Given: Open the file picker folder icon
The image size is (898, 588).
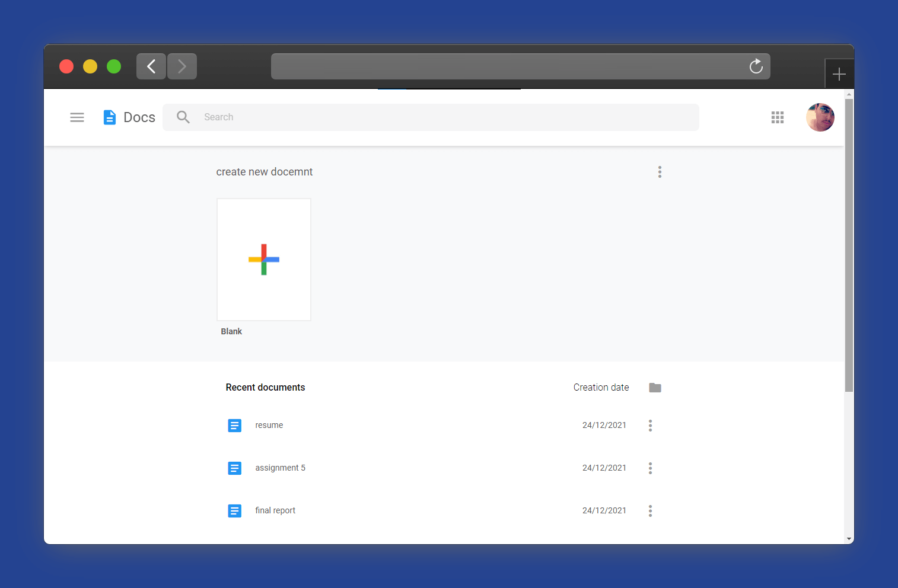Looking at the screenshot, I should coord(655,388).
